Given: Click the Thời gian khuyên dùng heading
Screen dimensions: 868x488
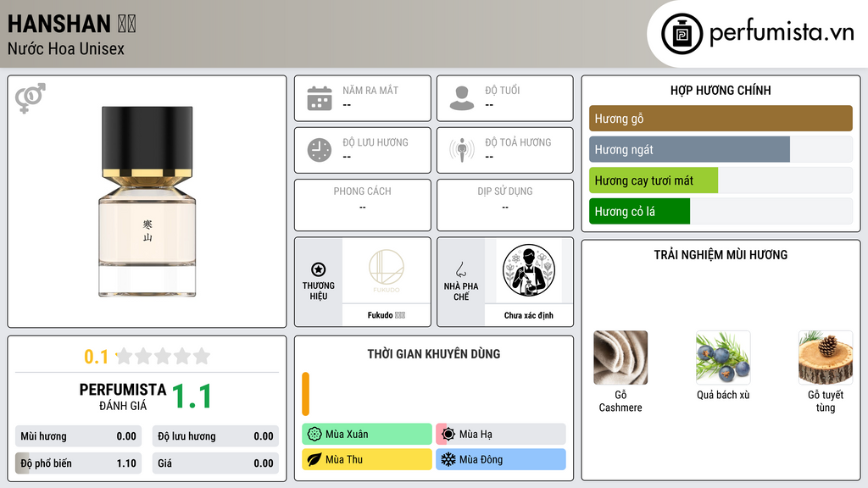Looking at the screenshot, I should [434, 353].
